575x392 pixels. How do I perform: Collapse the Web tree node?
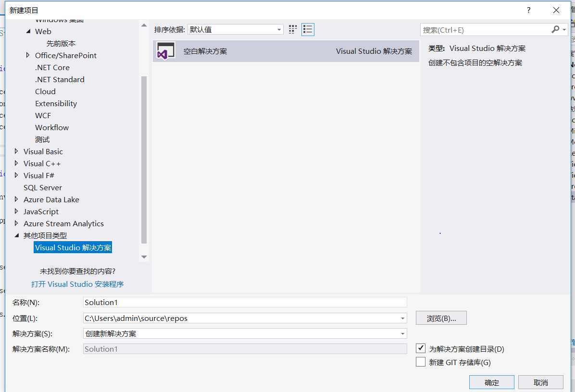[28, 32]
